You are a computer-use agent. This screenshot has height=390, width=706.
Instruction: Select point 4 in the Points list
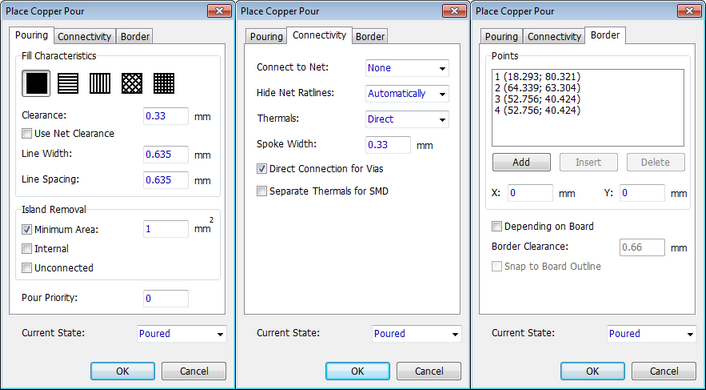coord(538,110)
